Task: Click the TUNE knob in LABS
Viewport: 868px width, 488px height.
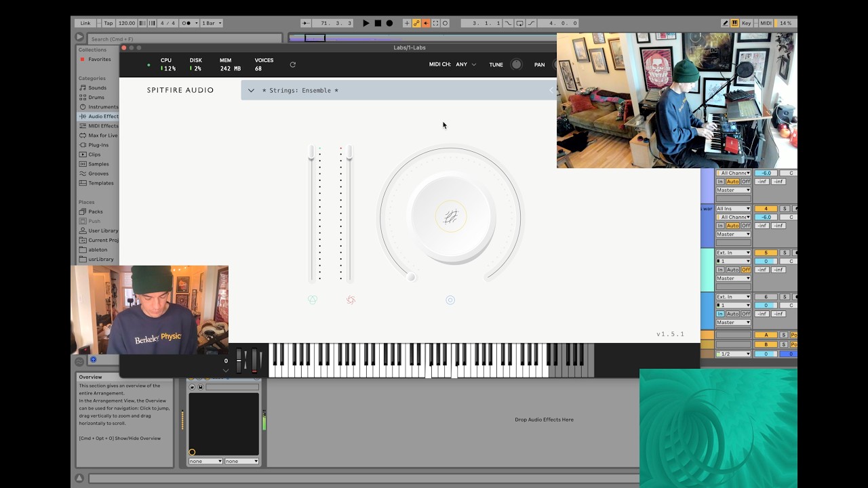Action: click(516, 64)
